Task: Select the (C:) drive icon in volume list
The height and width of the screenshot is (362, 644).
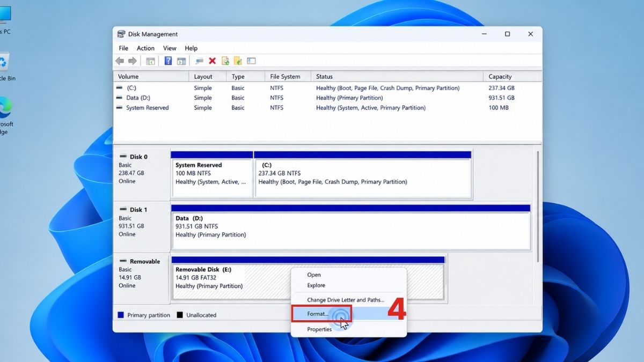Action: click(x=119, y=88)
